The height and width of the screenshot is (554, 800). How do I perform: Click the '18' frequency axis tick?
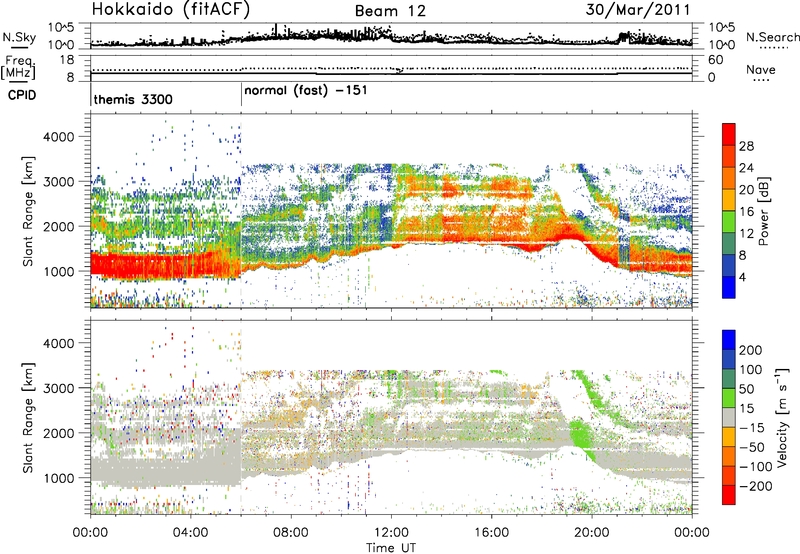pyautogui.click(x=67, y=60)
